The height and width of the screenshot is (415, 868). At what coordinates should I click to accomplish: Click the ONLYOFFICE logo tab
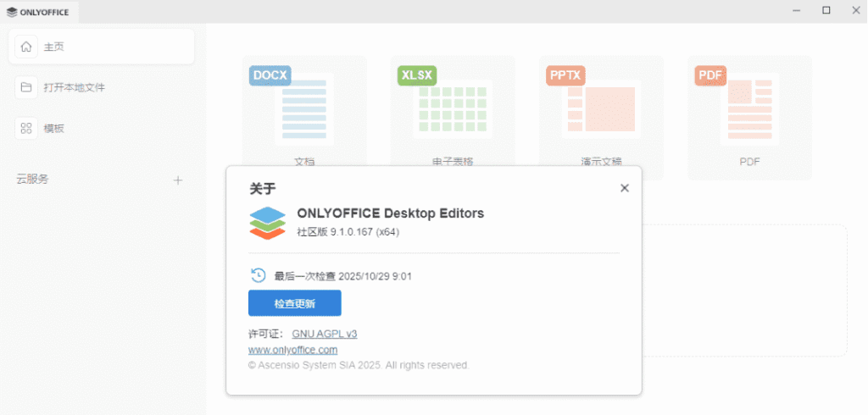(39, 12)
